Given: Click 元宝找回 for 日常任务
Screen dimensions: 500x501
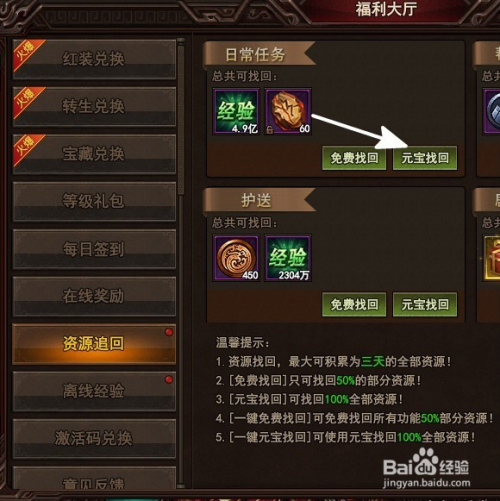Looking at the screenshot, I should 425,158.
